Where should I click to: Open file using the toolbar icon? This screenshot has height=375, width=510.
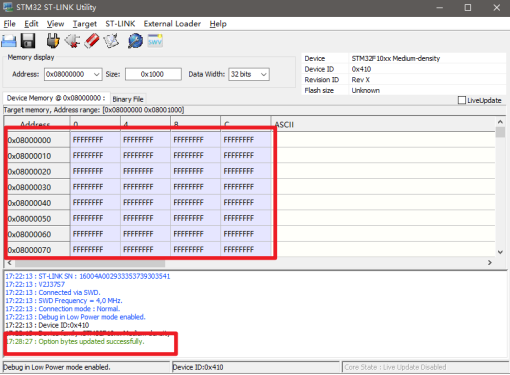(9, 41)
